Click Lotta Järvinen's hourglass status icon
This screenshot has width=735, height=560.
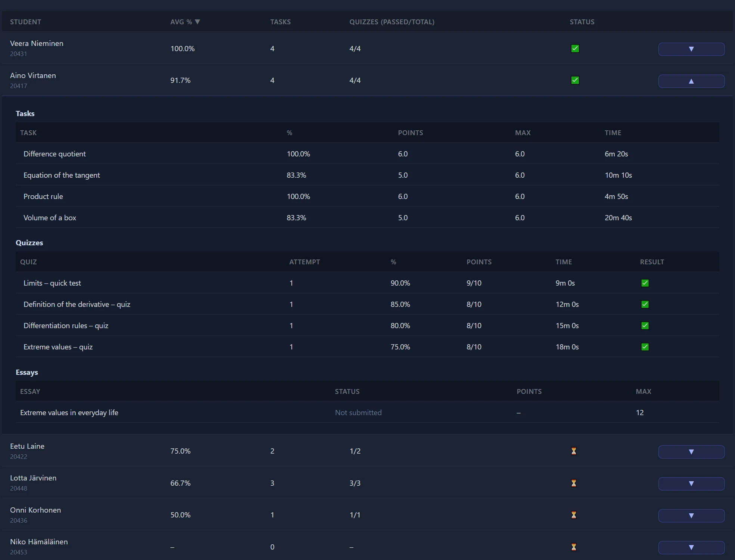point(574,483)
